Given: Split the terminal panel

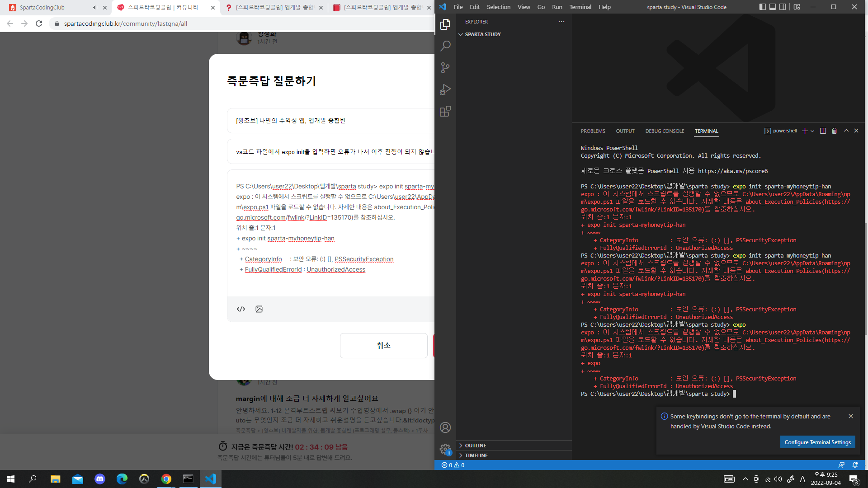Looking at the screenshot, I should click(x=823, y=131).
